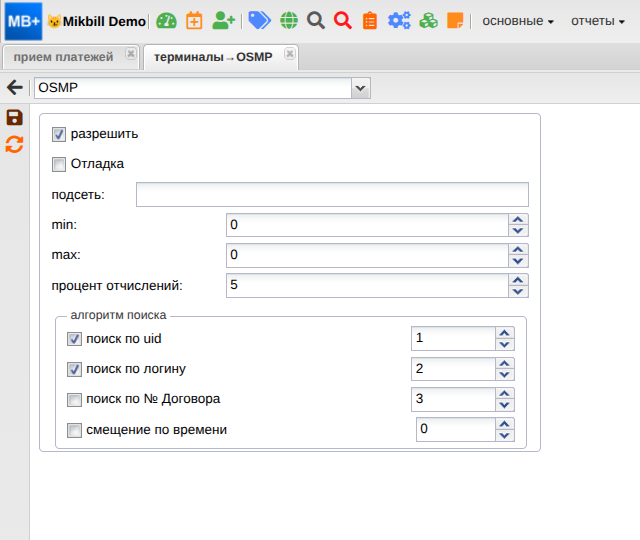Viewport: 640px width, 540px height.
Task: Open the отчеты dropdown menu
Action: pos(598,21)
